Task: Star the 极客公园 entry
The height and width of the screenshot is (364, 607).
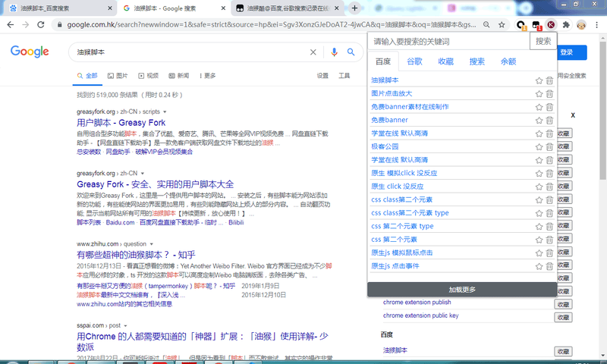Action: [x=539, y=146]
